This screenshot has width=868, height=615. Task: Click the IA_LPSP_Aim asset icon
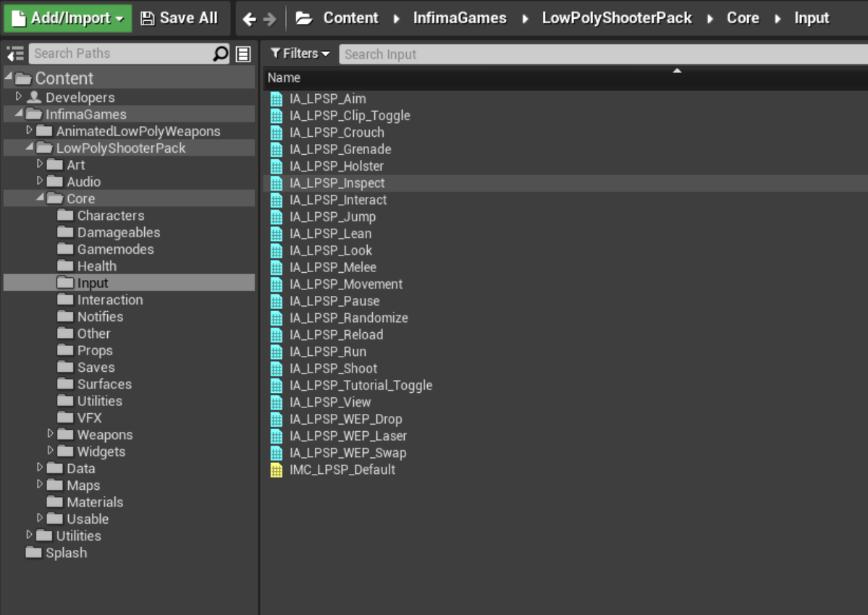pyautogui.click(x=276, y=98)
